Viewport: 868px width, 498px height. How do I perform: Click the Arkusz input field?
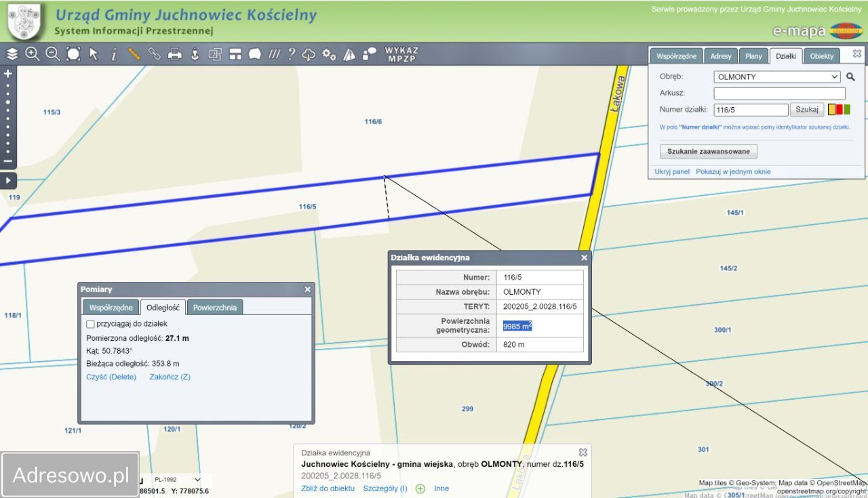[x=779, y=94]
